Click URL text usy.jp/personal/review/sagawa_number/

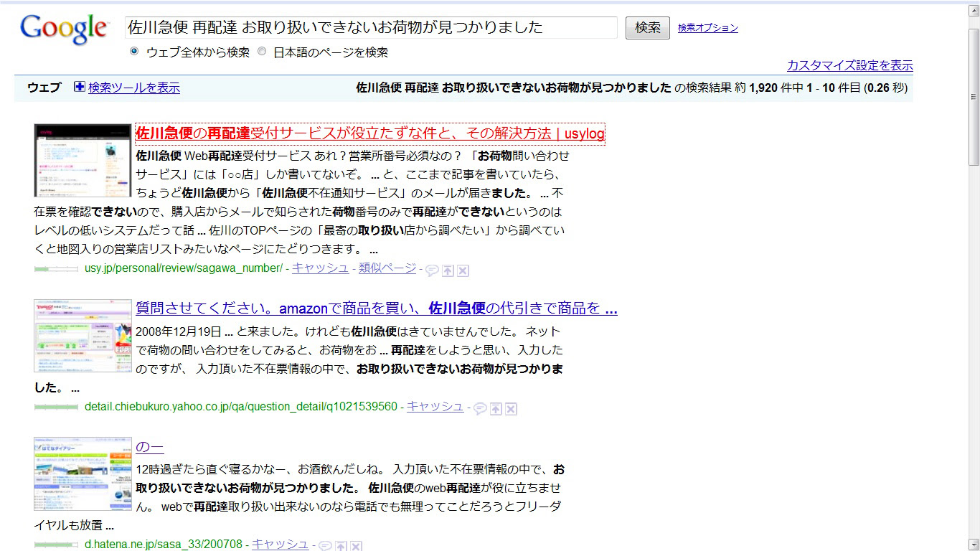[x=184, y=268]
